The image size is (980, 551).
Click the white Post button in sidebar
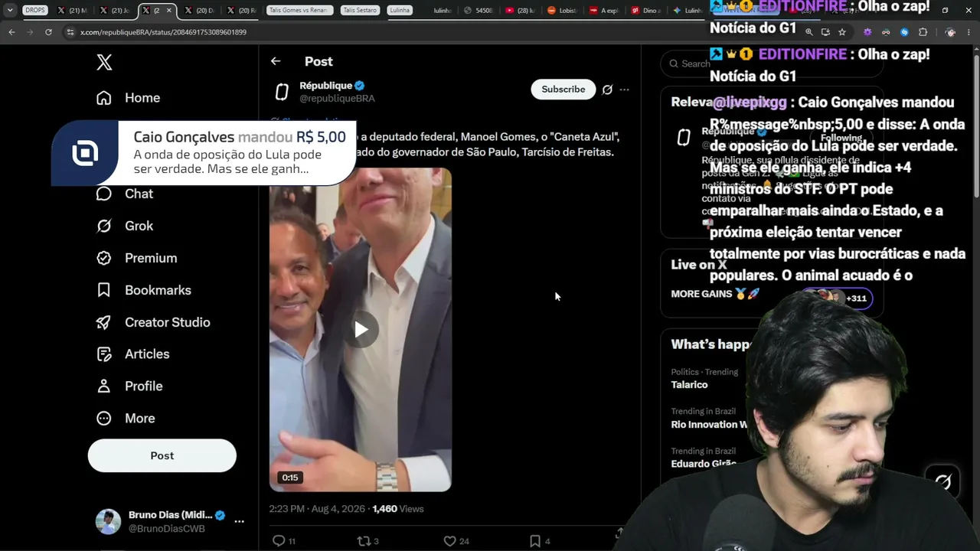tap(162, 455)
